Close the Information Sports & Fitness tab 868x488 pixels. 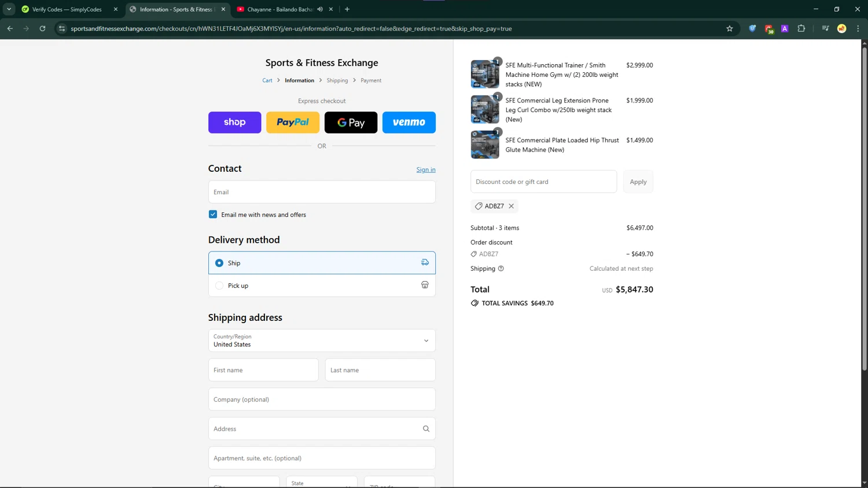(x=223, y=9)
